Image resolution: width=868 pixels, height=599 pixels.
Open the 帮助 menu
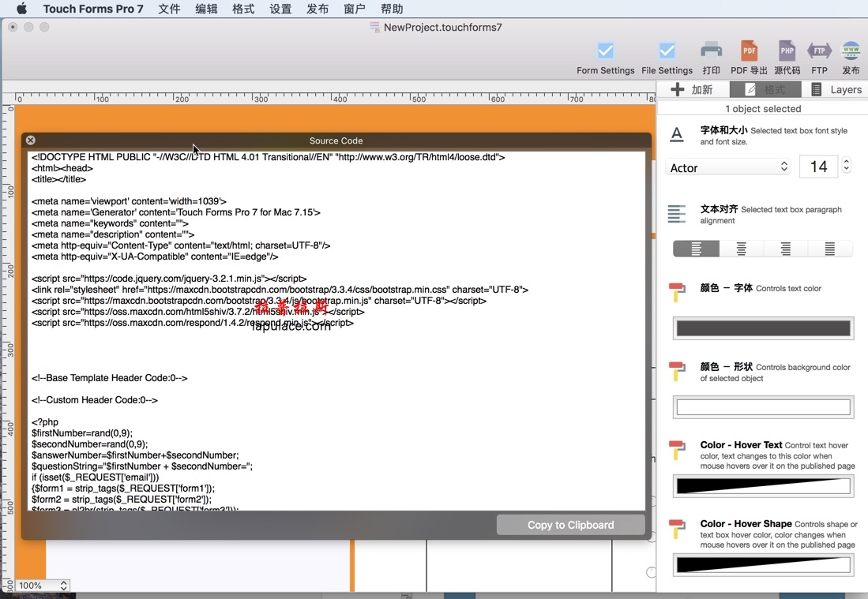click(392, 9)
